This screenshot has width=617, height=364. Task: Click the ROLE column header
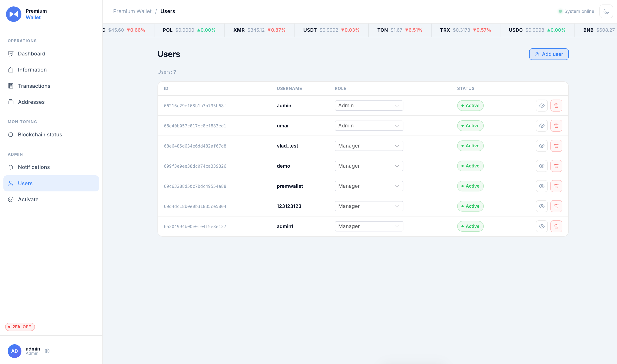click(340, 89)
